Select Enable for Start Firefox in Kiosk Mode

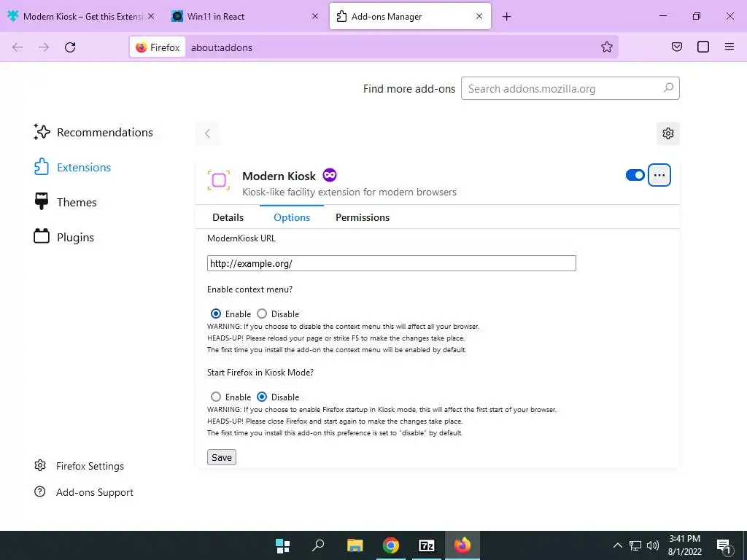[x=216, y=397]
